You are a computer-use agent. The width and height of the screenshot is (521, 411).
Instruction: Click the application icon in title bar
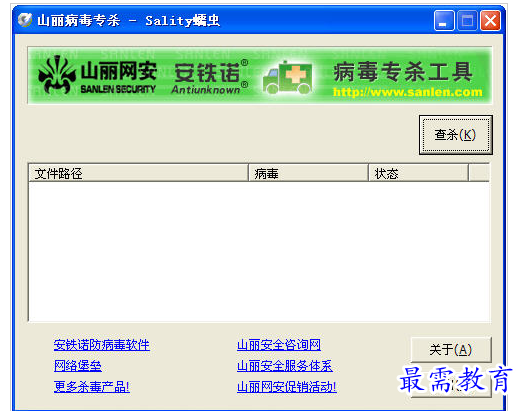point(25,20)
